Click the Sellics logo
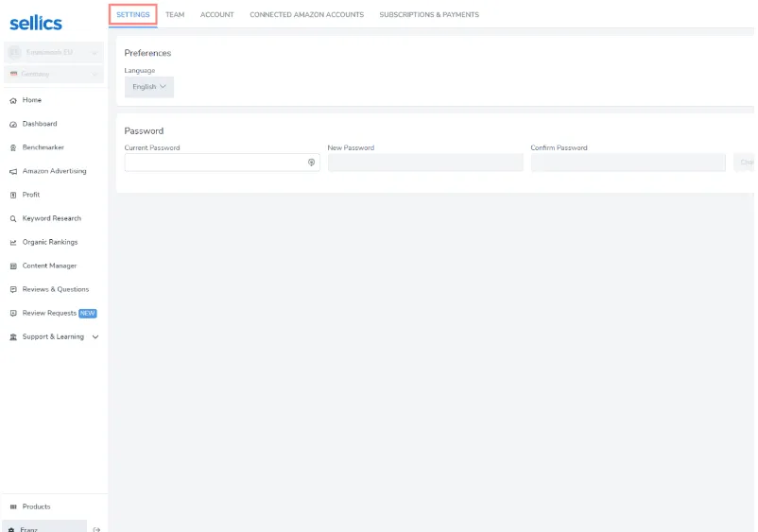Viewport: 758px width, 532px height. (36, 23)
